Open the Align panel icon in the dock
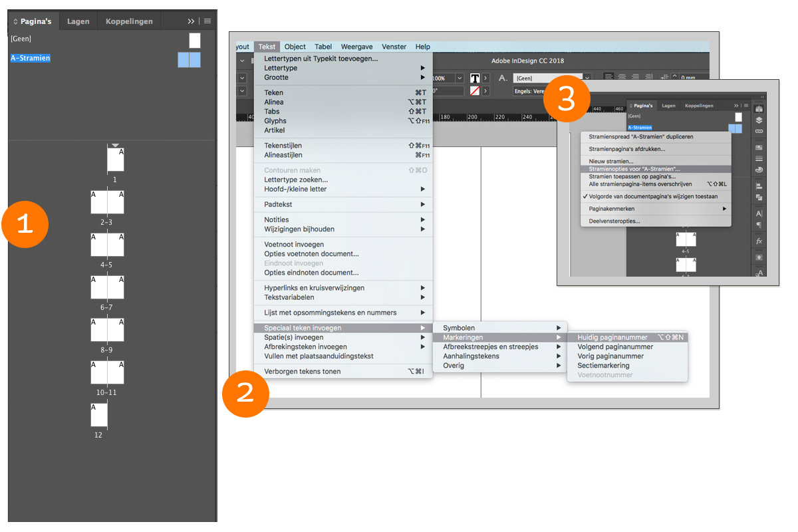Image resolution: width=798 pixels, height=532 pixels. pyautogui.click(x=759, y=186)
